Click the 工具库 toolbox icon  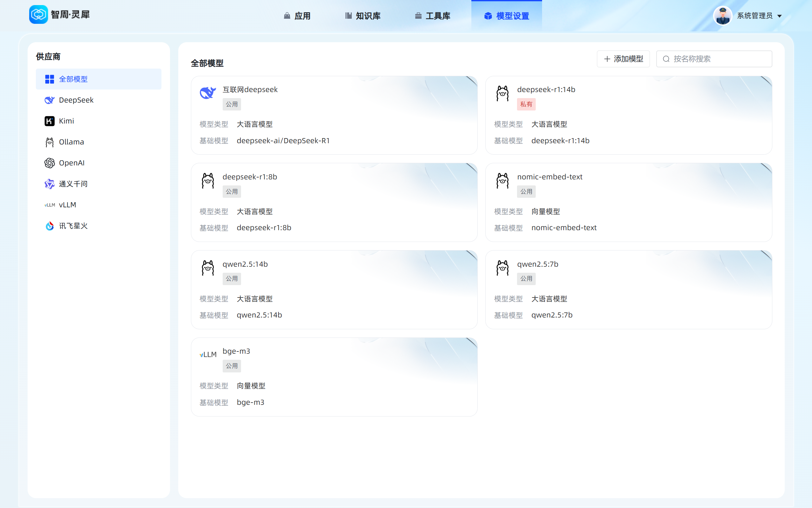coord(418,16)
